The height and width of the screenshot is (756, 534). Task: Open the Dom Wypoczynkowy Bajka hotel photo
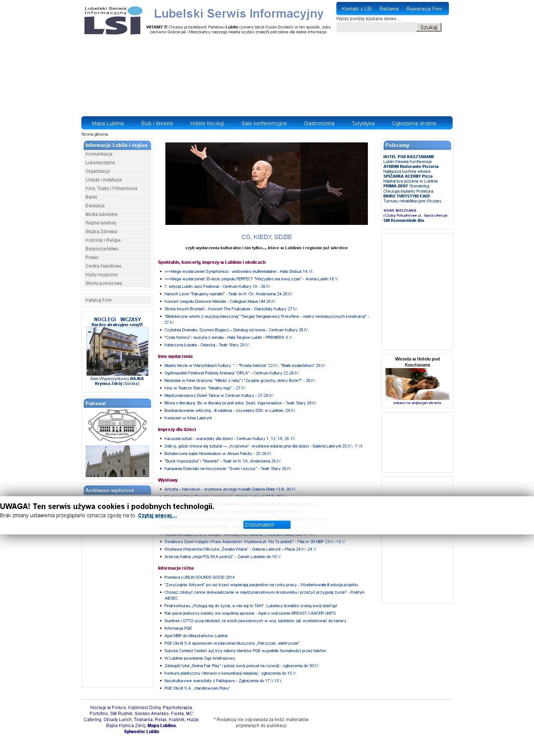pyautogui.click(x=117, y=351)
